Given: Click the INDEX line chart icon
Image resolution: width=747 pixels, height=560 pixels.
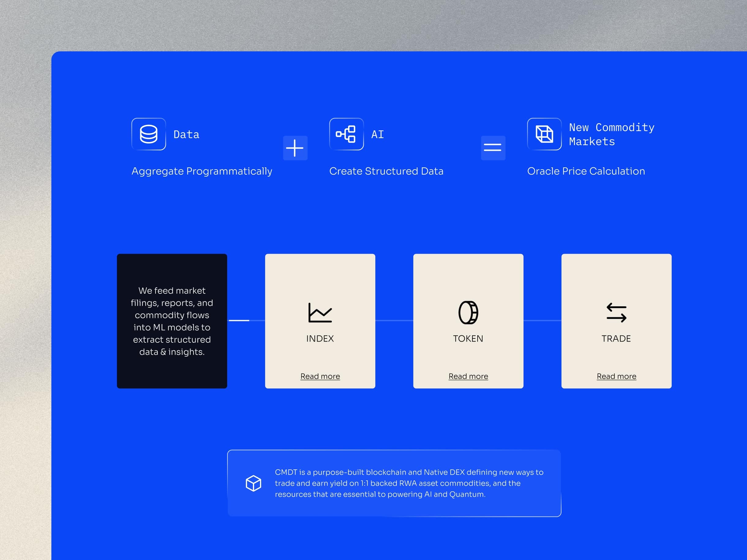Looking at the screenshot, I should tap(320, 312).
